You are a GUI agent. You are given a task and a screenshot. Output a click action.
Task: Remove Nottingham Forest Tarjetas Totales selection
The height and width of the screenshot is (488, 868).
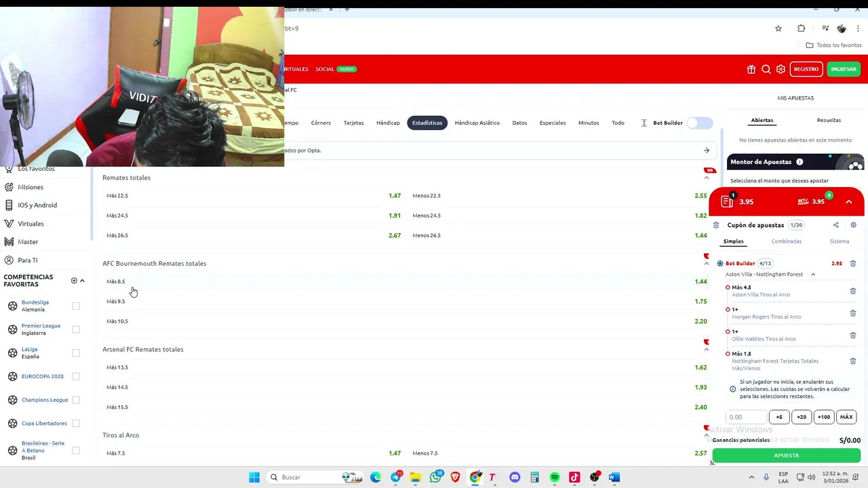click(853, 361)
